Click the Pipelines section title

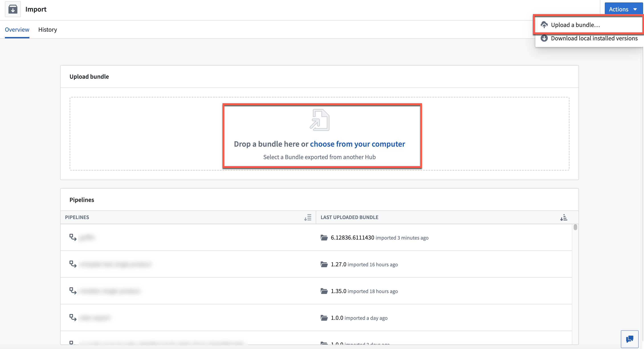82,200
